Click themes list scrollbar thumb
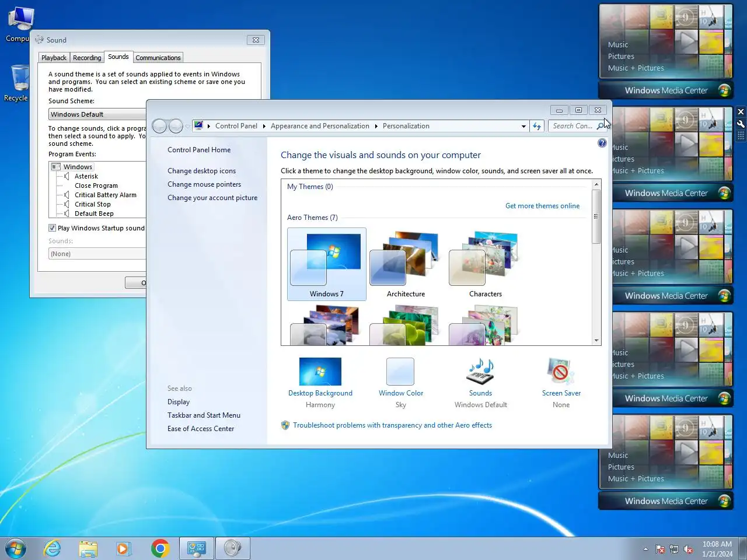Image resolution: width=747 pixels, height=560 pixels. 596,216
